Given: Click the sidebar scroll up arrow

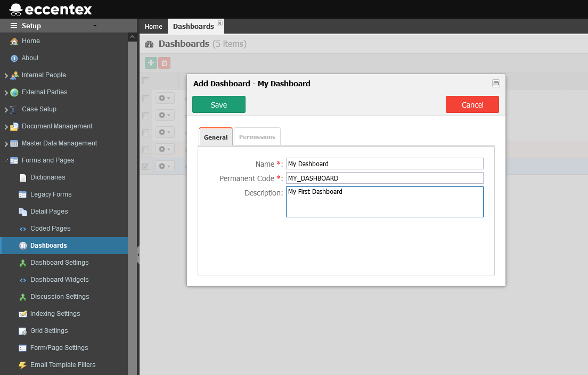Looking at the screenshot, I should pos(133,37).
